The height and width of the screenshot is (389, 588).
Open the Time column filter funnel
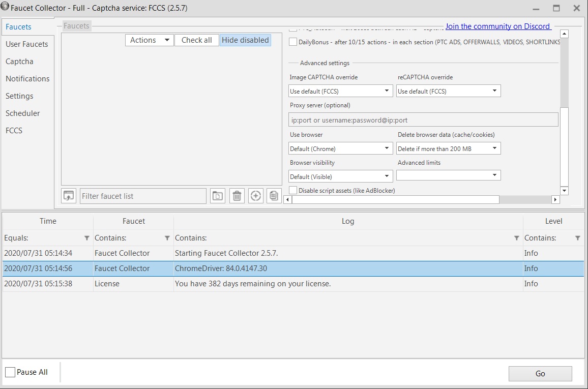tap(87, 238)
